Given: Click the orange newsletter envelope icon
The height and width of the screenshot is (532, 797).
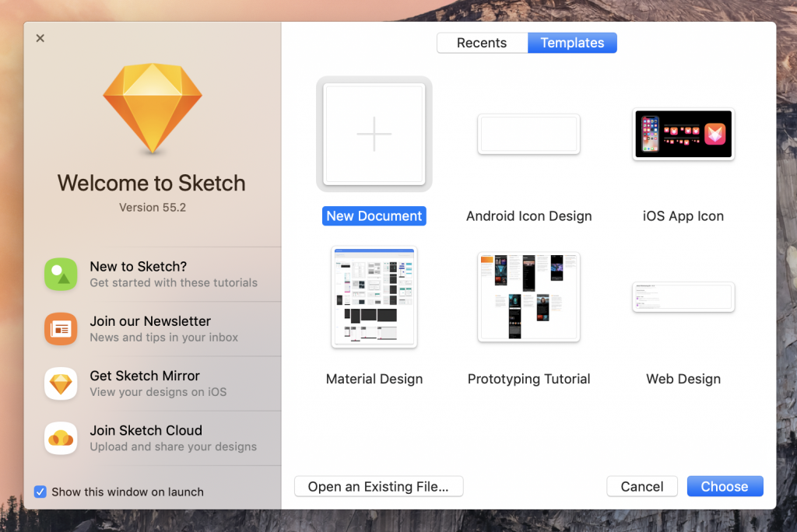Looking at the screenshot, I should tap(61, 329).
